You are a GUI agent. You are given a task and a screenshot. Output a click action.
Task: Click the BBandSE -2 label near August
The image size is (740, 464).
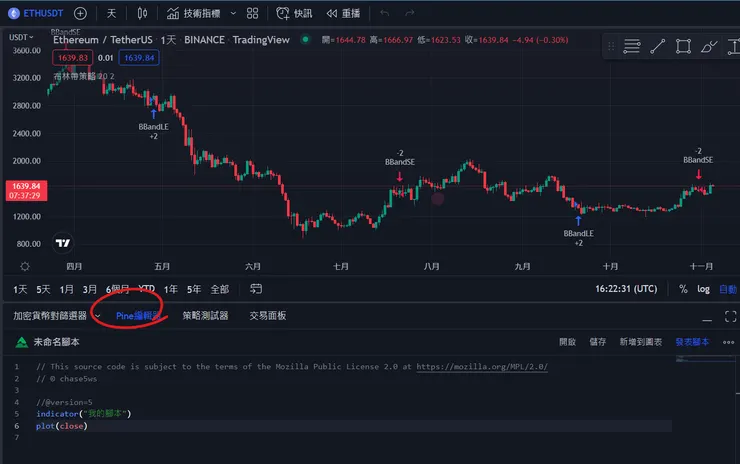coord(400,158)
